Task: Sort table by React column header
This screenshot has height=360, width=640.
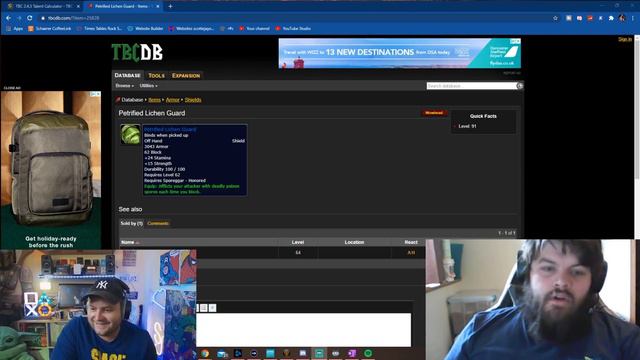Action: (x=411, y=242)
